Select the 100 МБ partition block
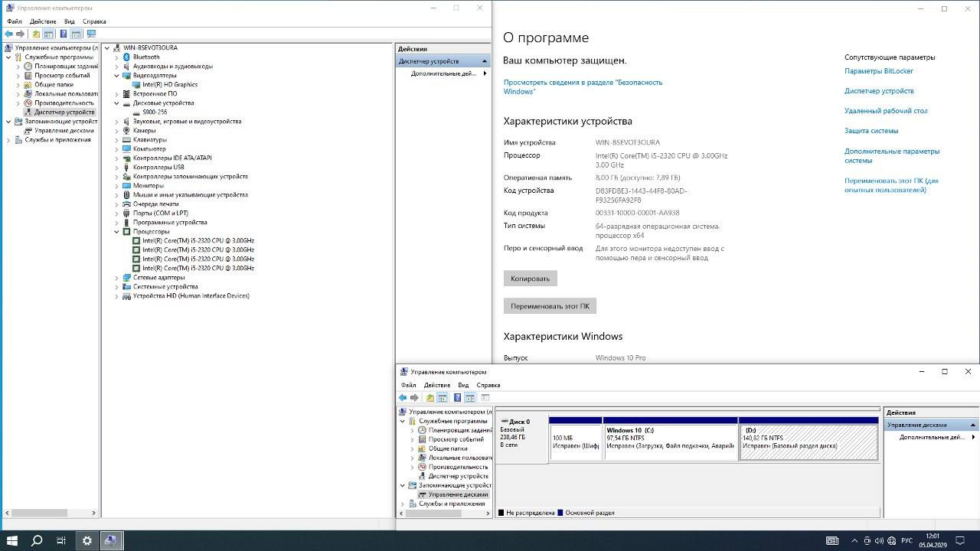The image size is (980, 551). (575, 439)
